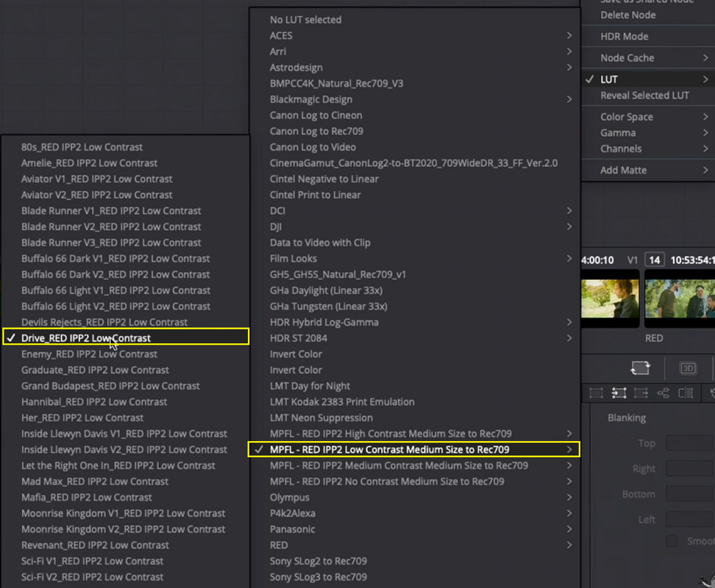This screenshot has width=715, height=588.
Task: Expand the Film Looks submenu
Action: [414, 259]
